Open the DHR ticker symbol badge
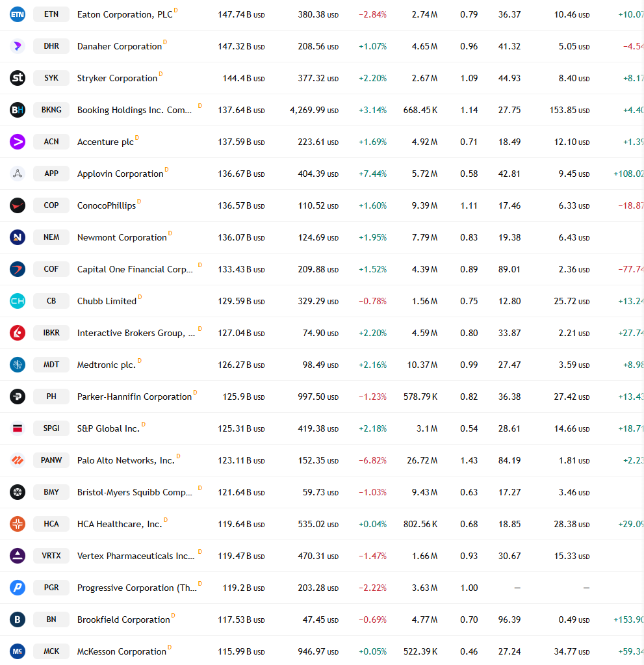This screenshot has width=644, height=665. (x=51, y=46)
